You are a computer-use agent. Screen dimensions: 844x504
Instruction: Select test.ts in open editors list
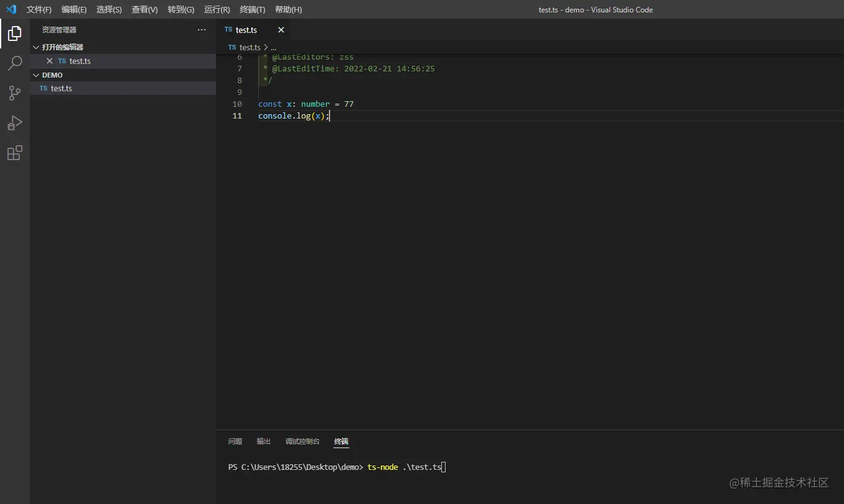123,61
